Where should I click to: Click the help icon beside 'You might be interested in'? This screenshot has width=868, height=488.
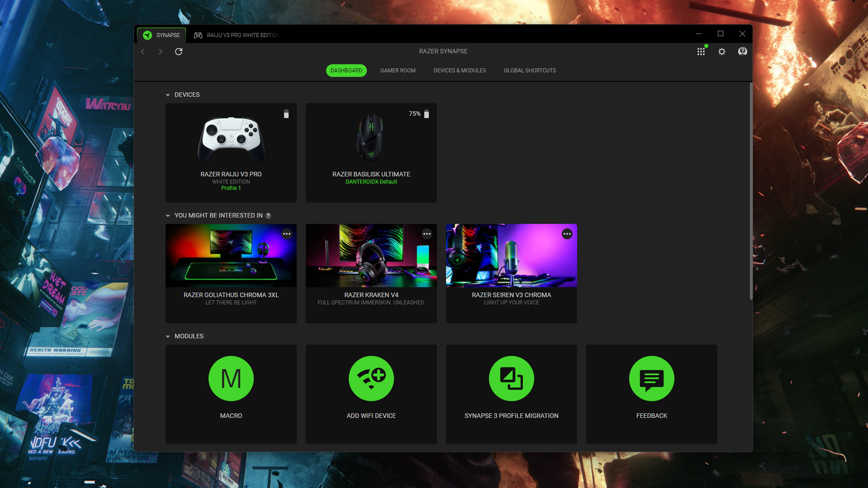click(268, 216)
